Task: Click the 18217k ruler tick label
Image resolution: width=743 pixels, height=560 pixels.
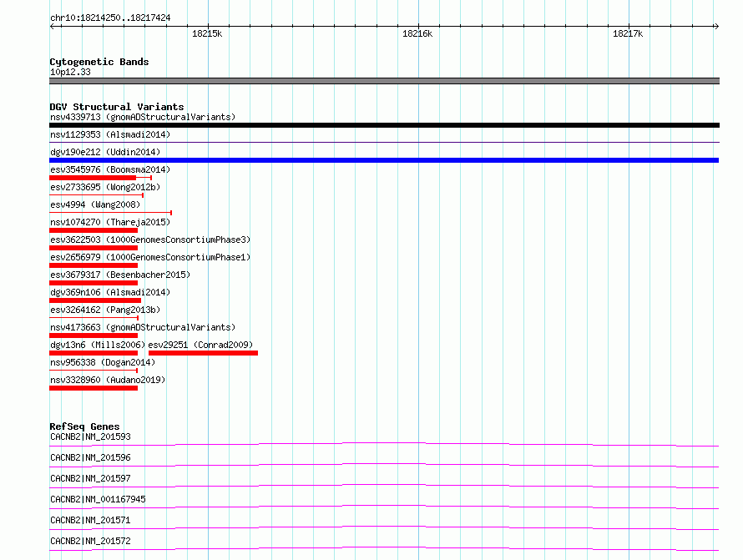Action: tap(628, 33)
